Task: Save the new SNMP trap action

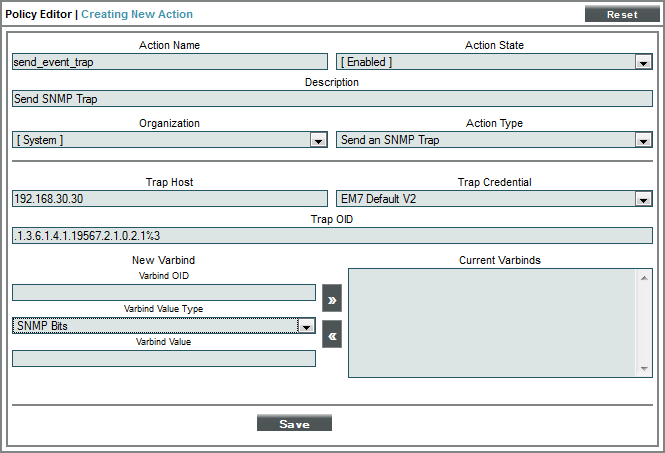Action: (294, 423)
